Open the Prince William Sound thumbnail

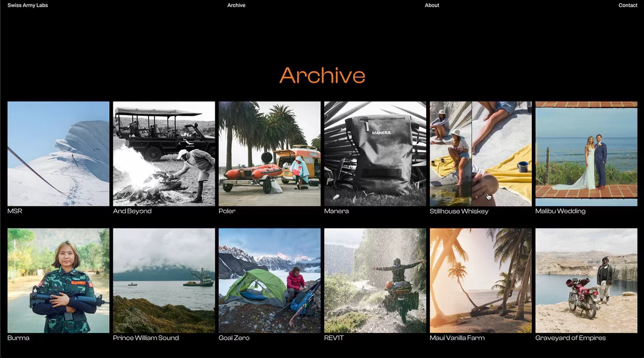[164, 281]
